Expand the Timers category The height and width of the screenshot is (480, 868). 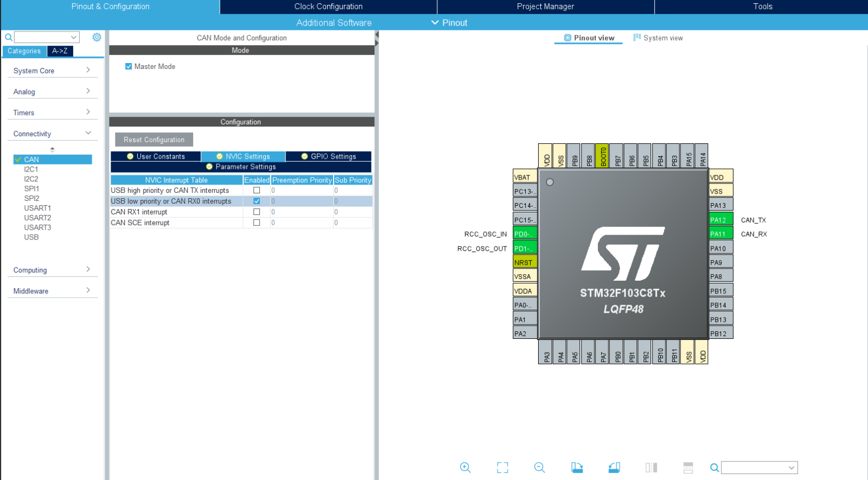coord(52,112)
